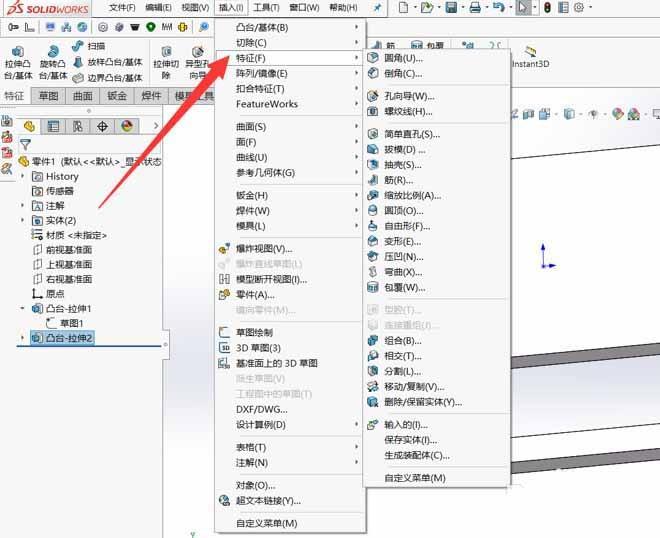Click the filter funnel icon

click(25, 144)
